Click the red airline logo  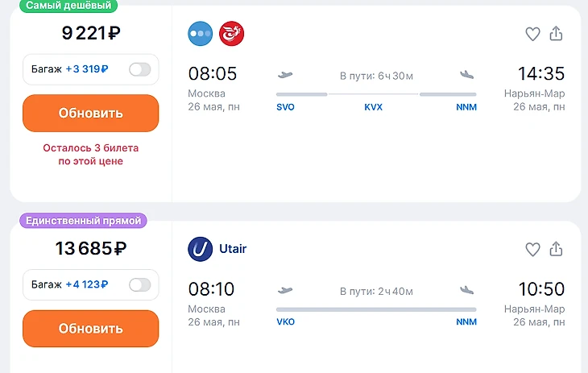point(232,33)
